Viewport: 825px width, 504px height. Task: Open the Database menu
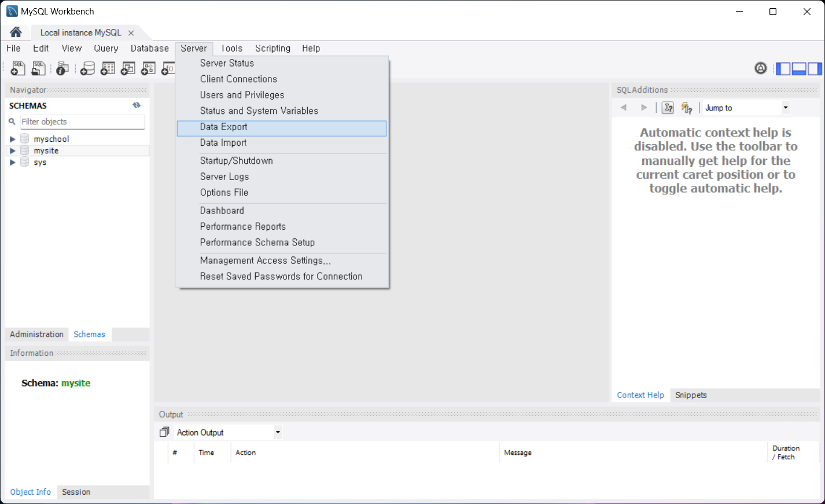(150, 49)
